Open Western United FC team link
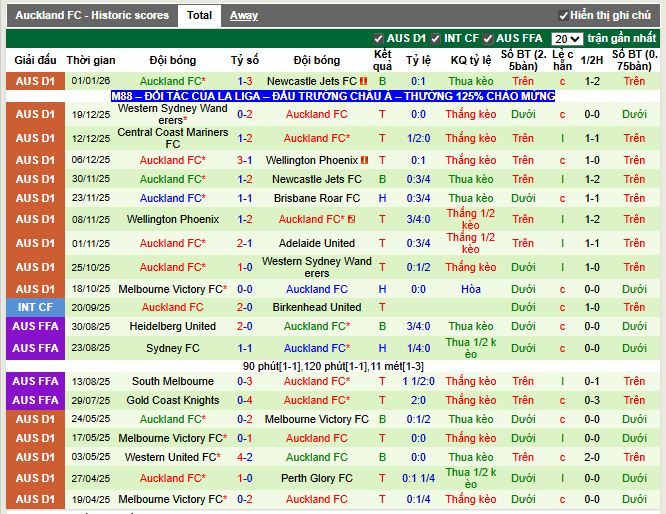This screenshot has width=666, height=514. point(170,457)
